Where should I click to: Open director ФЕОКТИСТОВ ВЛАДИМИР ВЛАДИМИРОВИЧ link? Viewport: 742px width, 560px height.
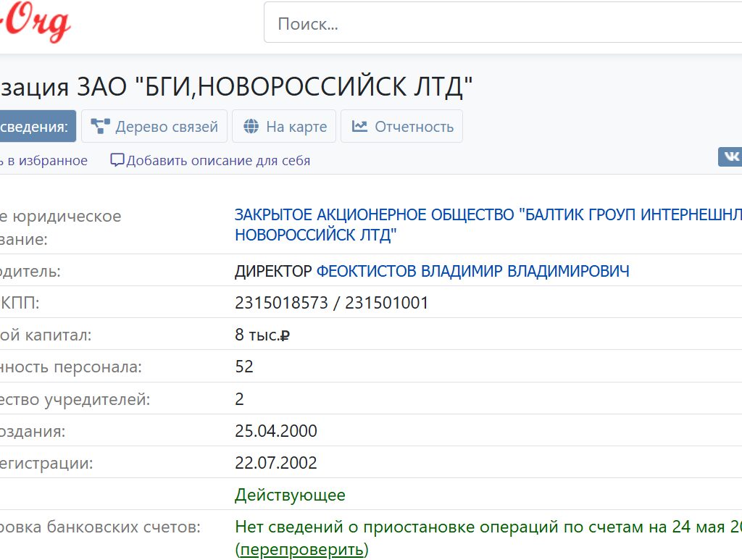pyautogui.click(x=472, y=271)
